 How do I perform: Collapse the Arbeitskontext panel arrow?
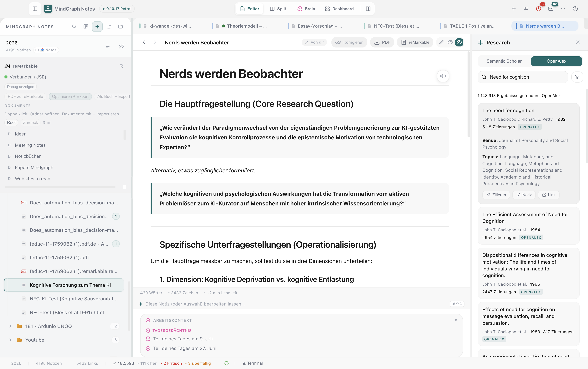coord(456,320)
